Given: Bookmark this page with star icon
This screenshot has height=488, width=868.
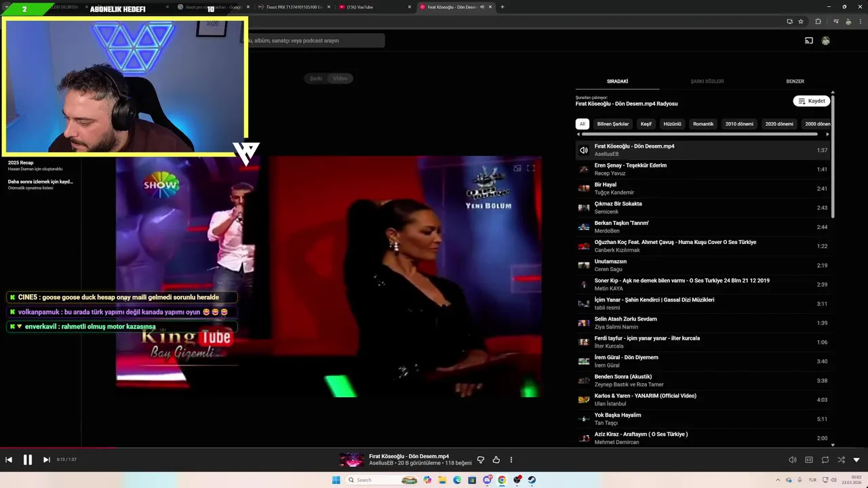Looking at the screenshot, I should pyautogui.click(x=801, y=22).
